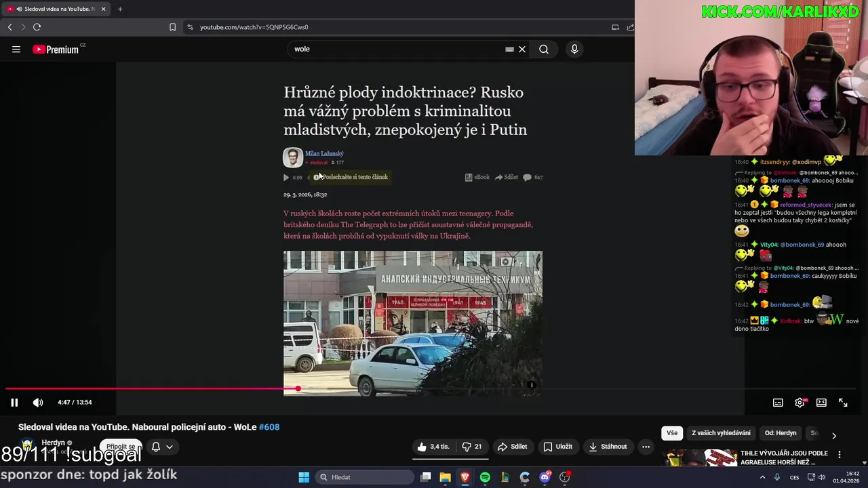The width and height of the screenshot is (868, 488).
Task: Open Task View on taskbar
Action: (x=425, y=477)
